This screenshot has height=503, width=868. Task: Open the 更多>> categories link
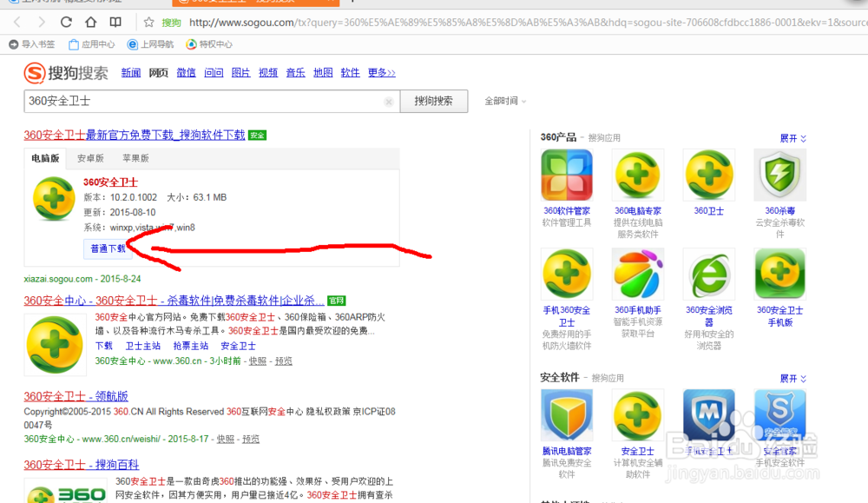[382, 73]
